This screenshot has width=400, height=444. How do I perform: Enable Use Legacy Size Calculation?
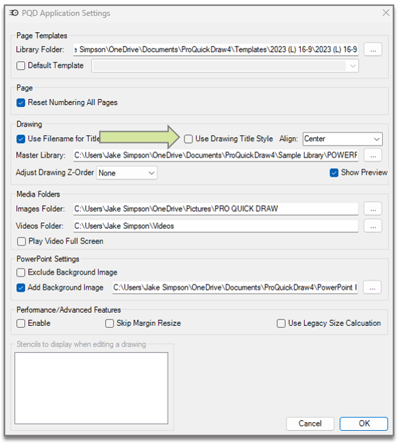coord(281,323)
